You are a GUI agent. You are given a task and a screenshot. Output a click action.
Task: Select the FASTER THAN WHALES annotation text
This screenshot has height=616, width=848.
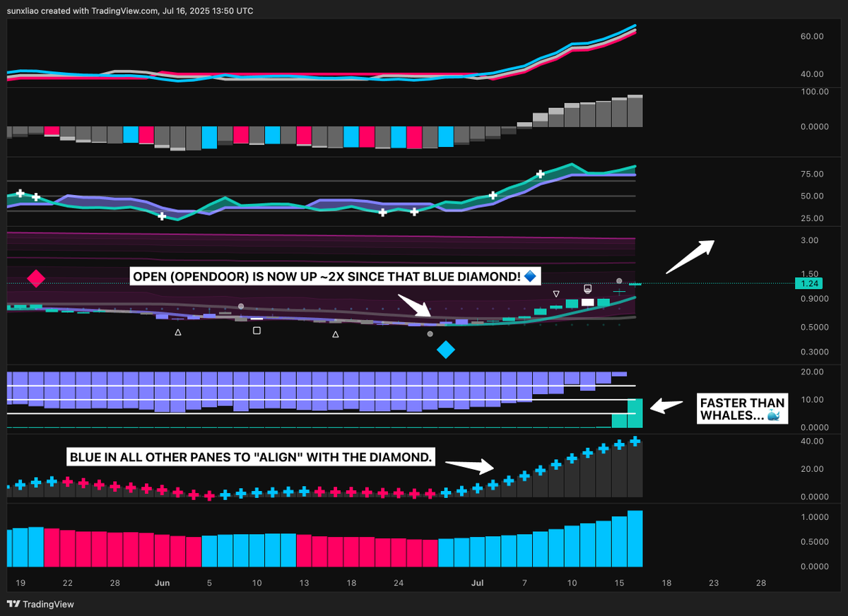click(742, 410)
